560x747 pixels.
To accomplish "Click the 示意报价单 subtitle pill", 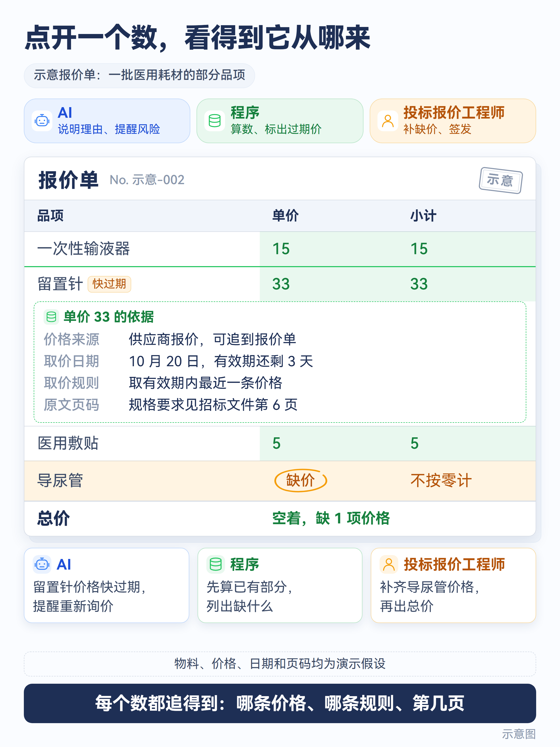I will (139, 75).
